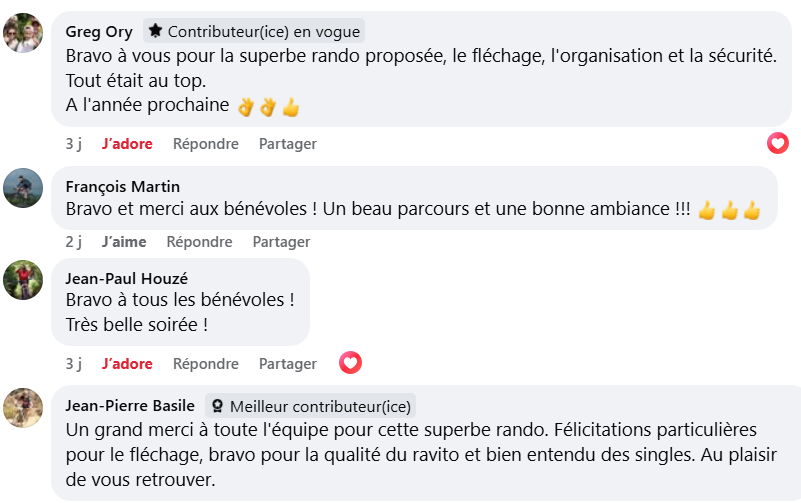Screen dimensions: 801x503
Task: Open Greg Ory's name link
Action: (x=98, y=31)
